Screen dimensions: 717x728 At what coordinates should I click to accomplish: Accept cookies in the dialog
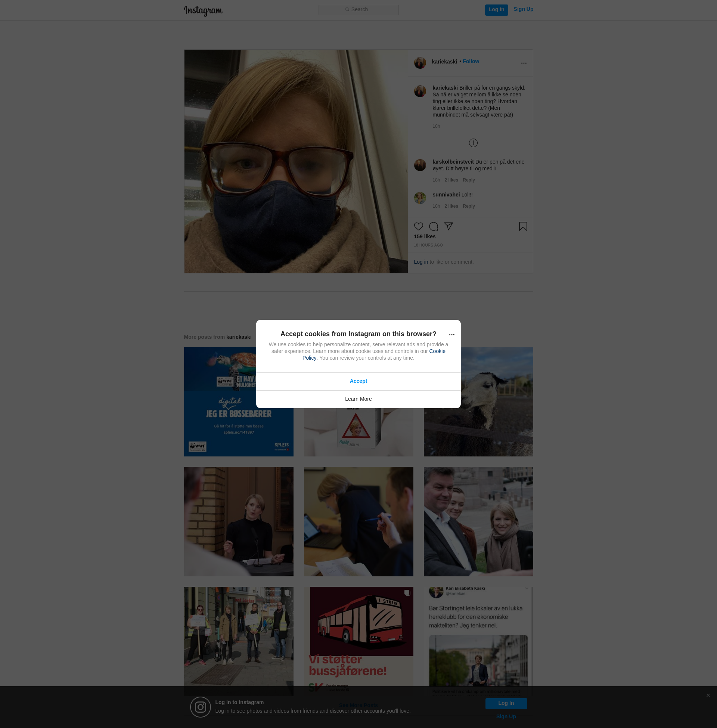(x=358, y=381)
